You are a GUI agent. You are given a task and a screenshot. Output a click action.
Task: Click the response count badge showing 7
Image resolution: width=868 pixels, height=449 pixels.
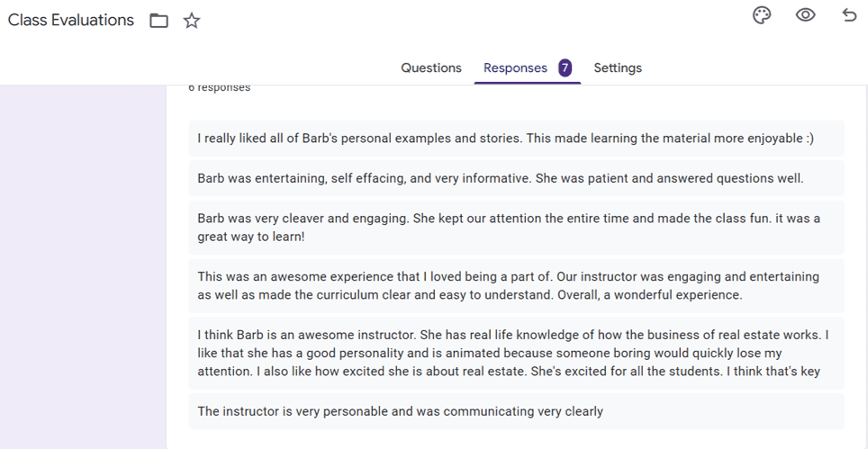pyautogui.click(x=565, y=67)
